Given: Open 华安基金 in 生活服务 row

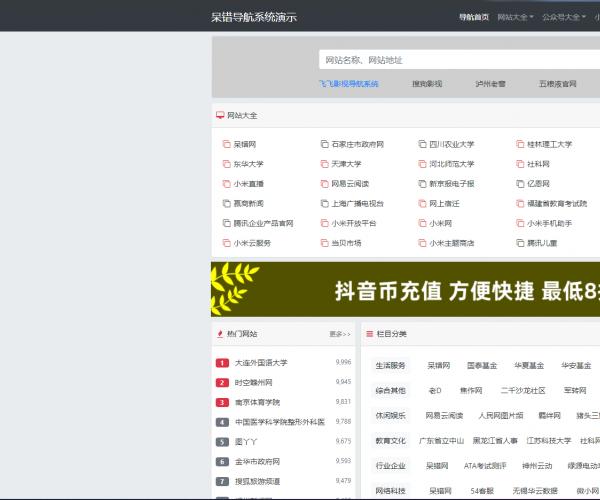Looking at the screenshot, I should tap(576, 366).
